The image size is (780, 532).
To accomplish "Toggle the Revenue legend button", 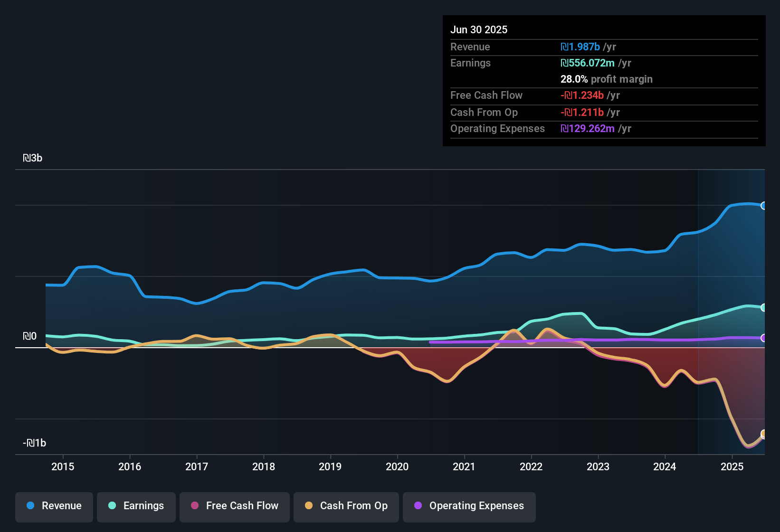I will (54, 506).
